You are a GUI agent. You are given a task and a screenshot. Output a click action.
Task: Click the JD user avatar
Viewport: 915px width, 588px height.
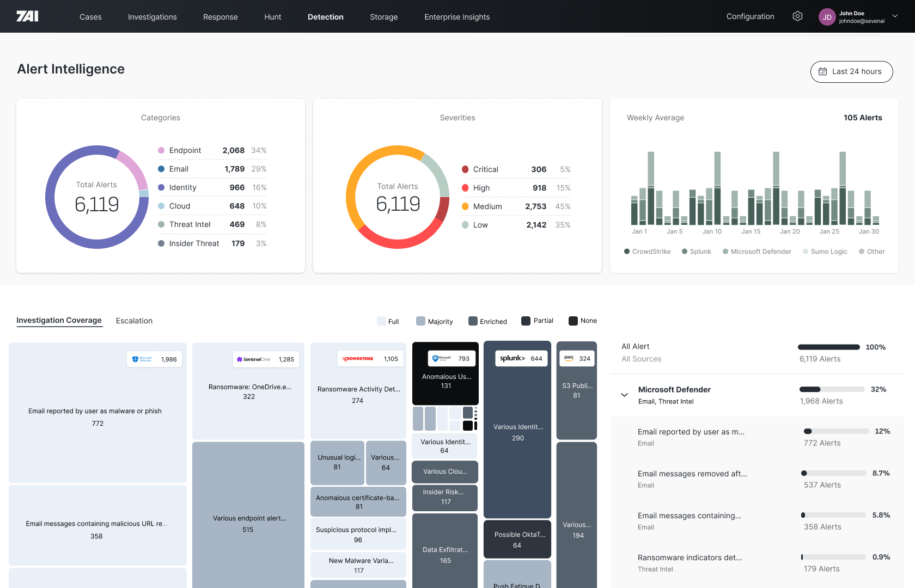[827, 17]
